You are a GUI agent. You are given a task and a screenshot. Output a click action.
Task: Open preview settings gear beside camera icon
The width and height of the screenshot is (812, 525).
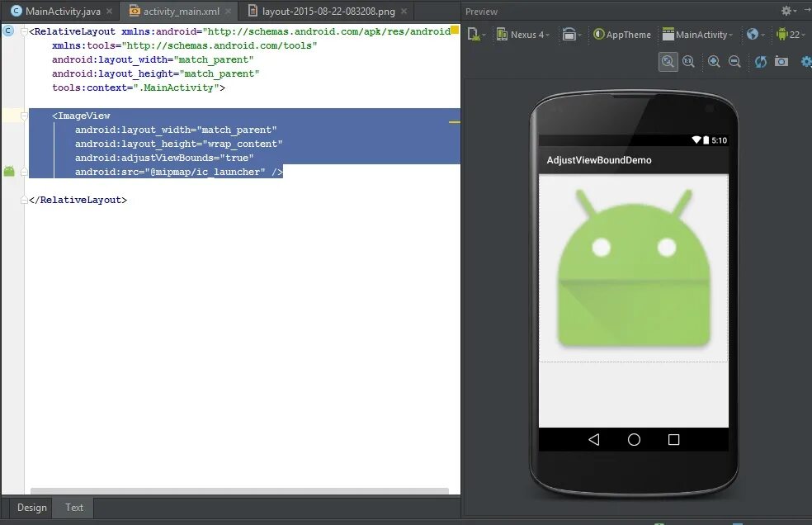pyautogui.click(x=806, y=62)
